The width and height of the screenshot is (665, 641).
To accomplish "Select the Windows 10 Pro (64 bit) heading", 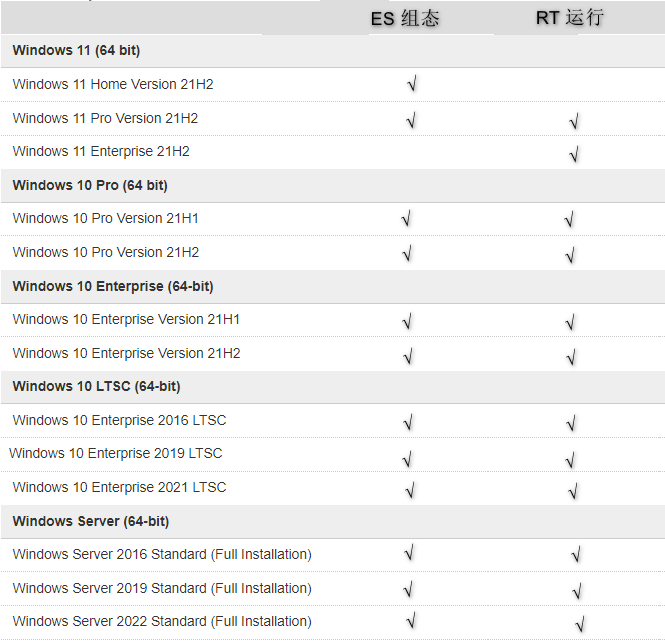I will pos(90,185).
